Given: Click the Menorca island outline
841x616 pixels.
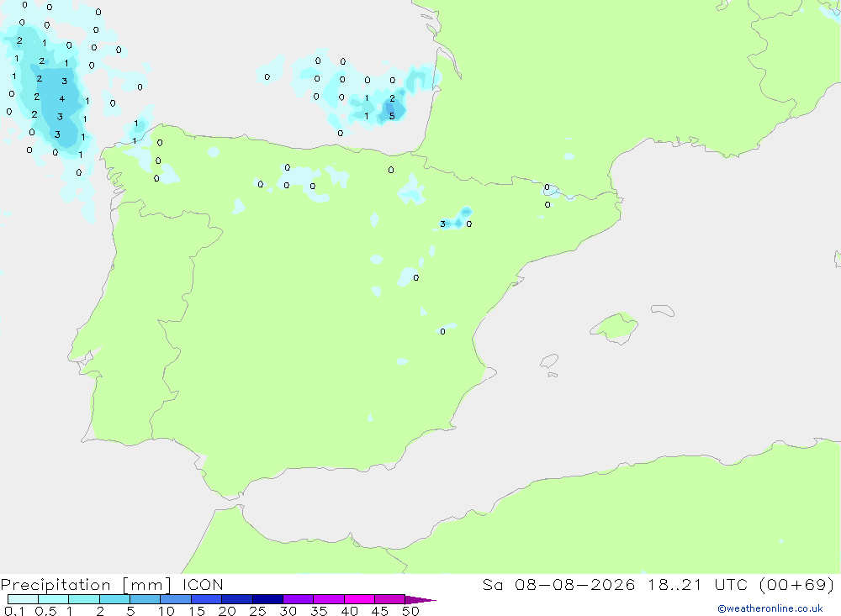Looking at the screenshot, I should 663,310.
